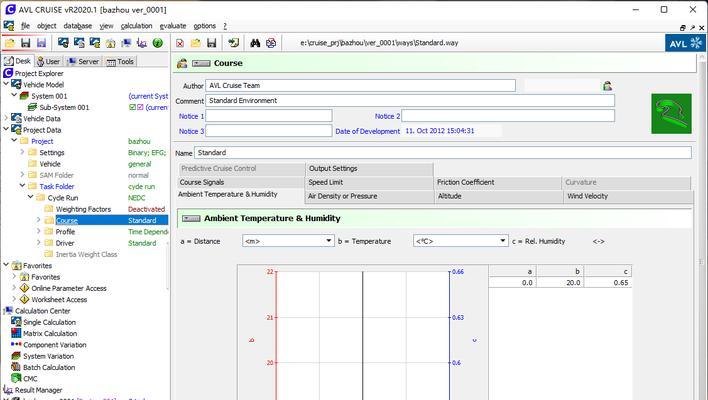
Task: Open the evaluate menu
Action: [x=173, y=26]
